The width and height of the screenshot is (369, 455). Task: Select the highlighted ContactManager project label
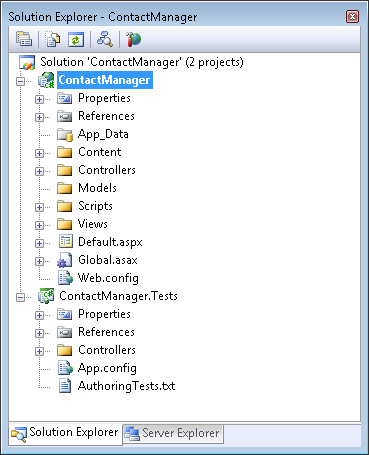[x=105, y=80]
